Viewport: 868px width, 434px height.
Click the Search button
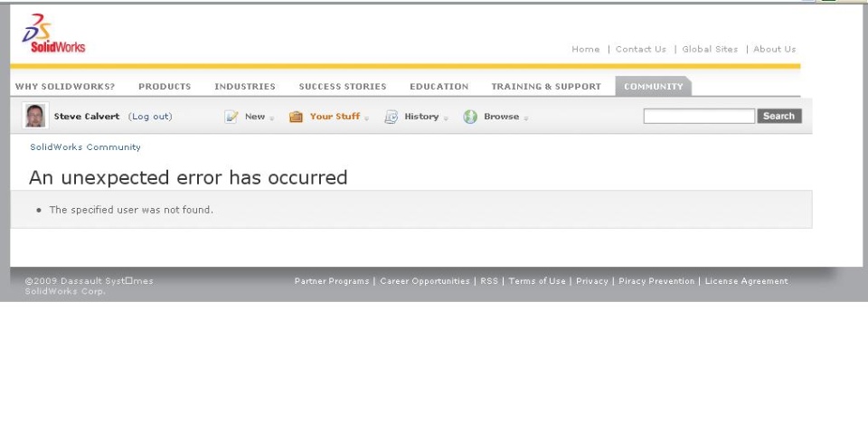[x=778, y=116]
